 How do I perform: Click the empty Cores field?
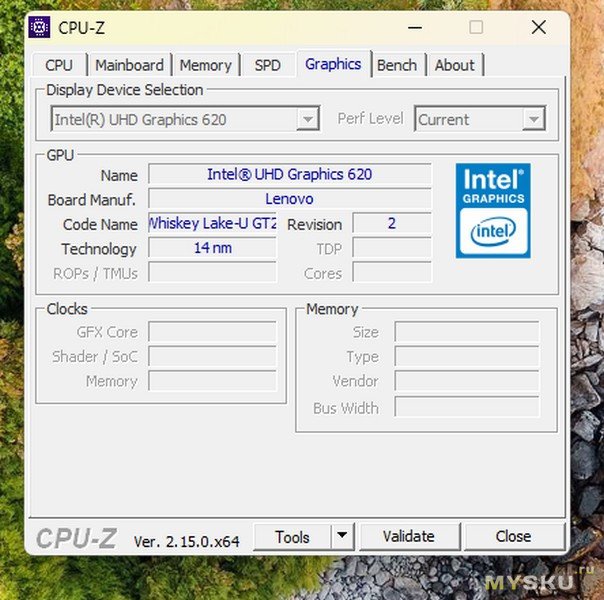coord(392,273)
